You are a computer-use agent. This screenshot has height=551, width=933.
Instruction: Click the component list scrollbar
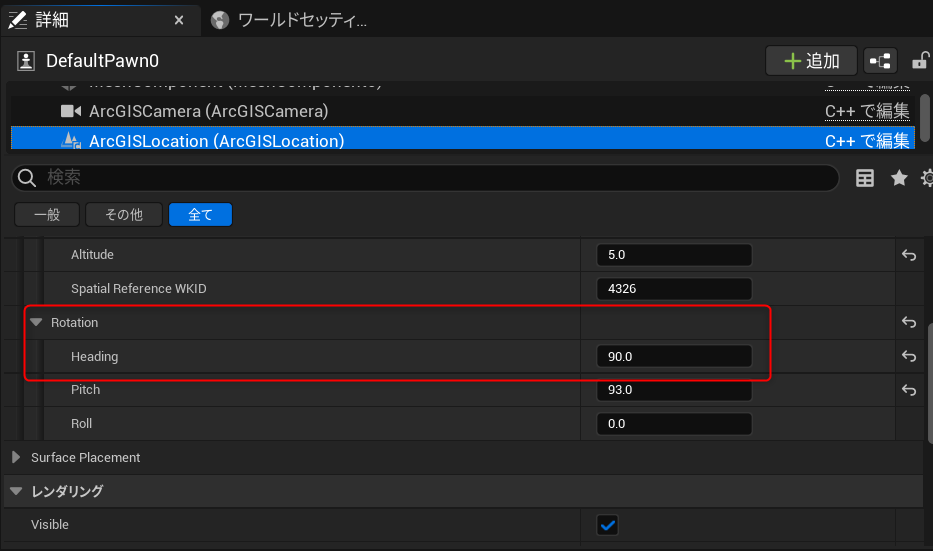tap(925, 118)
